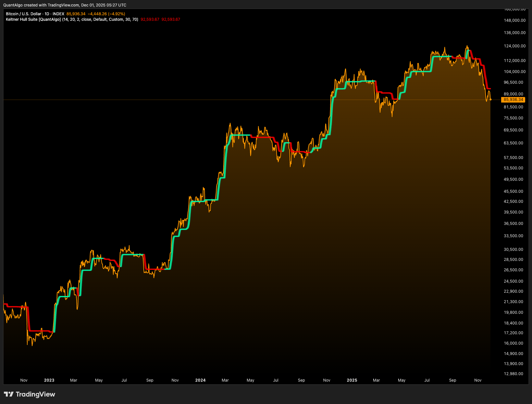Click the "81,500.00" price axis label

pyautogui.click(x=513, y=107)
